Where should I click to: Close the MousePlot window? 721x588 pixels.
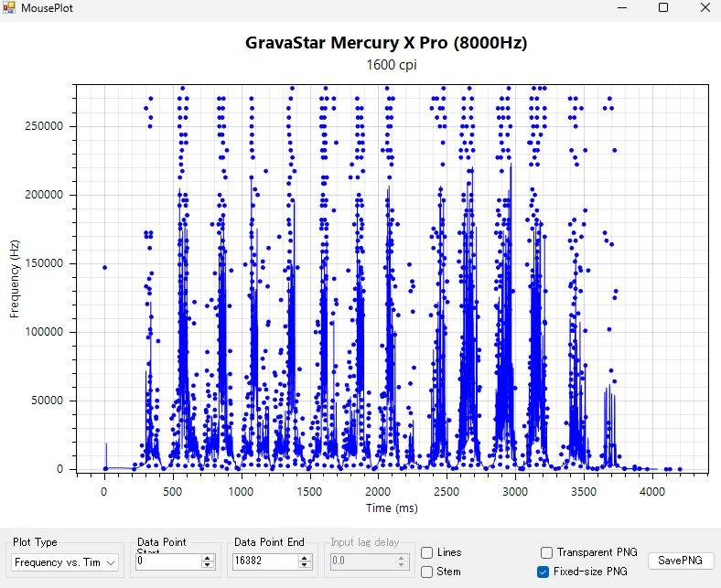point(705,7)
